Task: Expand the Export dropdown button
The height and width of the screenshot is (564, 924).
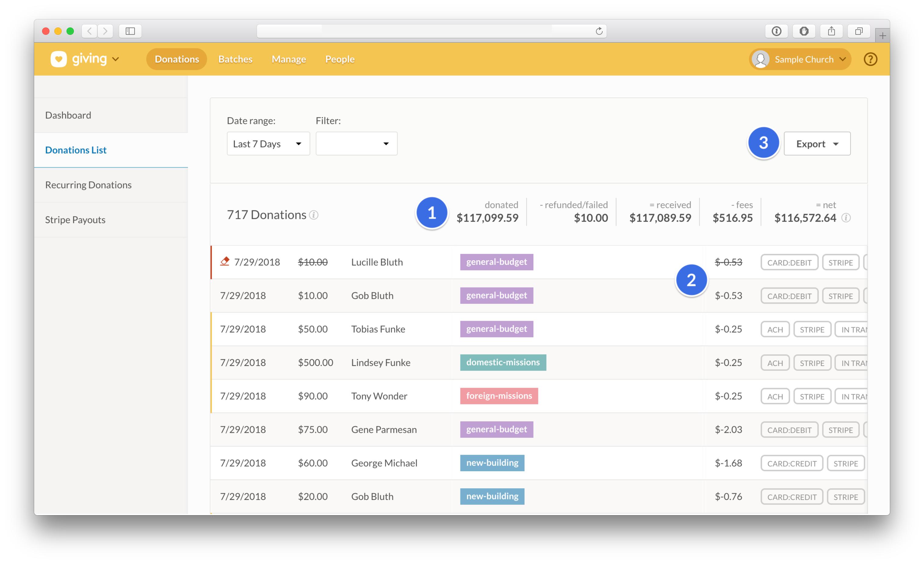Action: 817,144
